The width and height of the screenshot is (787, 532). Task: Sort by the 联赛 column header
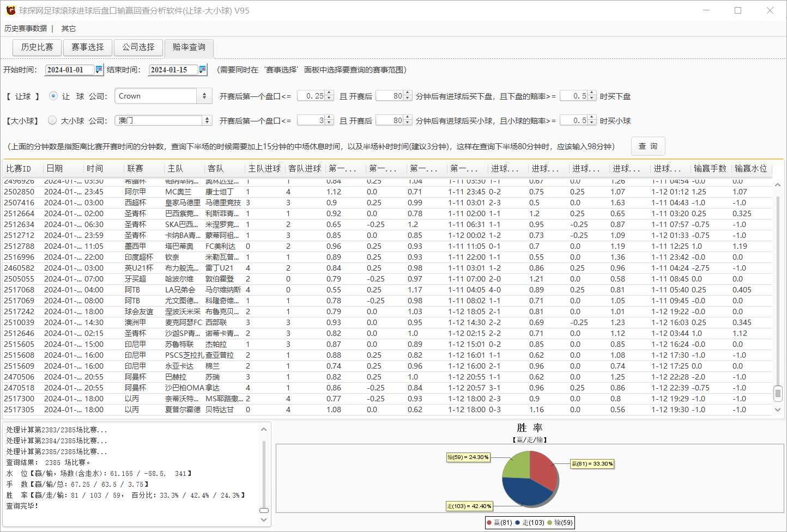pyautogui.click(x=144, y=168)
